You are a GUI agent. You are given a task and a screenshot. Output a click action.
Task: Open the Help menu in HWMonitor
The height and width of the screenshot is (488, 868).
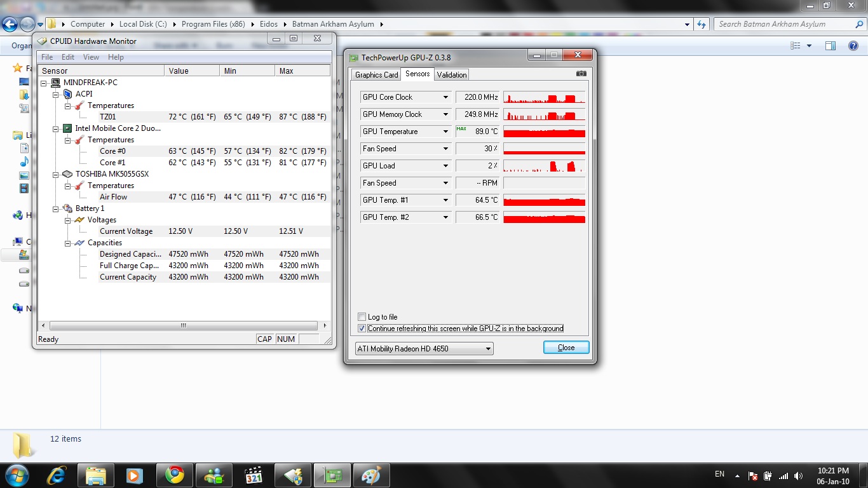(x=116, y=57)
